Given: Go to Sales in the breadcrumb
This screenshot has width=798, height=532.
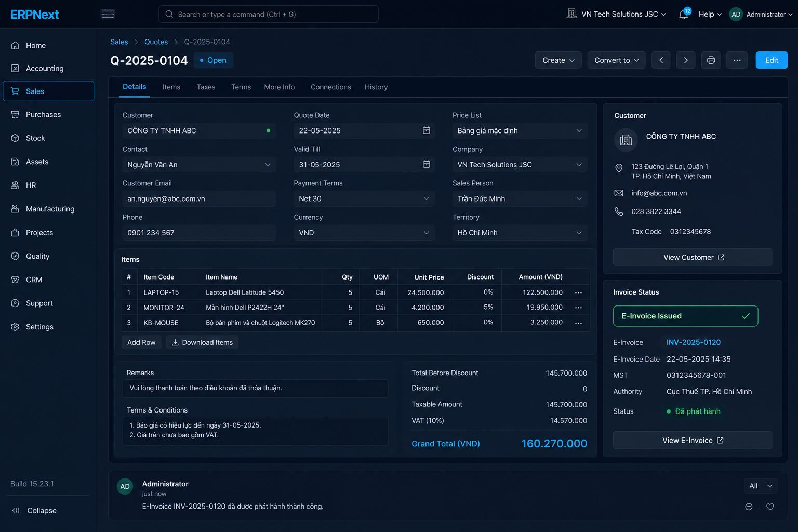Looking at the screenshot, I should (119, 42).
